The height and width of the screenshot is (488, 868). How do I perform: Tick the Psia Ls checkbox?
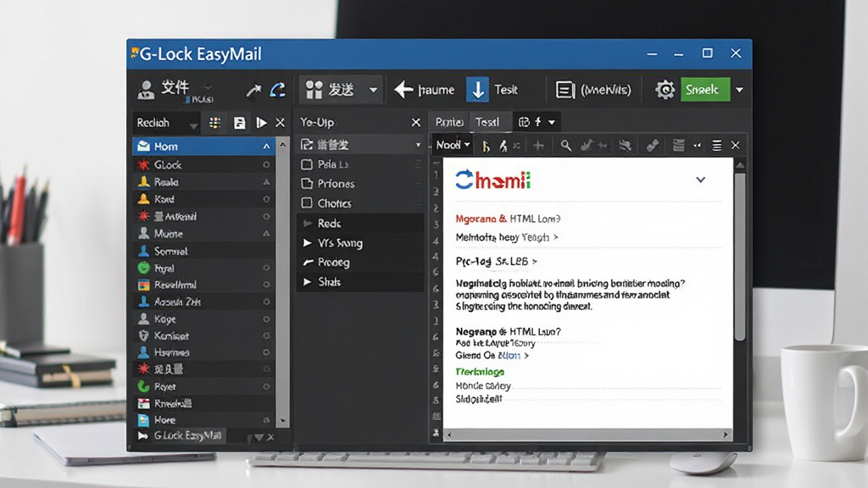pos(307,164)
